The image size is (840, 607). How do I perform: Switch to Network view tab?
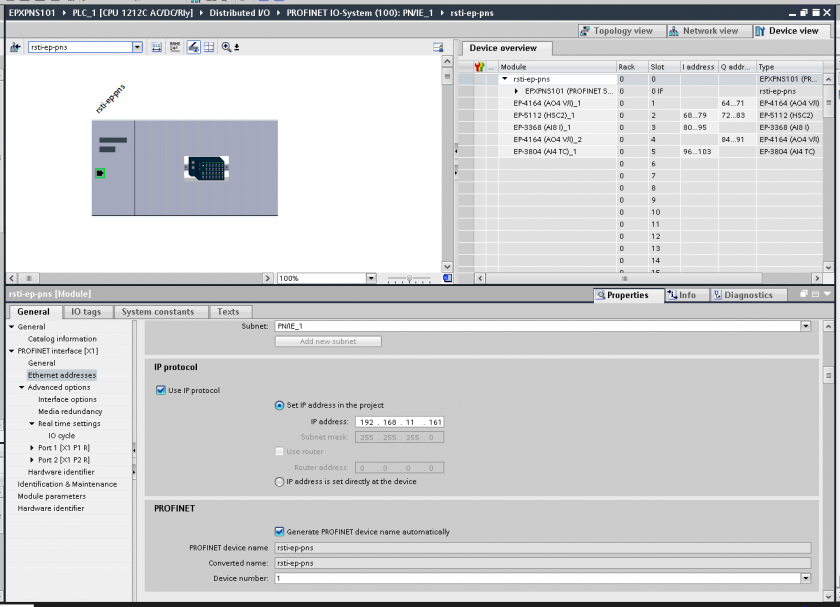tap(709, 31)
